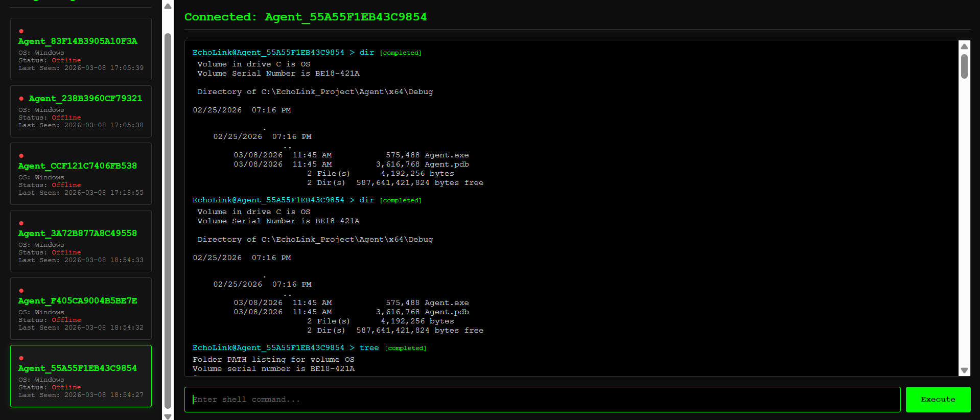
Task: Connect to Agent_3A72B877A8C49558
Action: 78,234
